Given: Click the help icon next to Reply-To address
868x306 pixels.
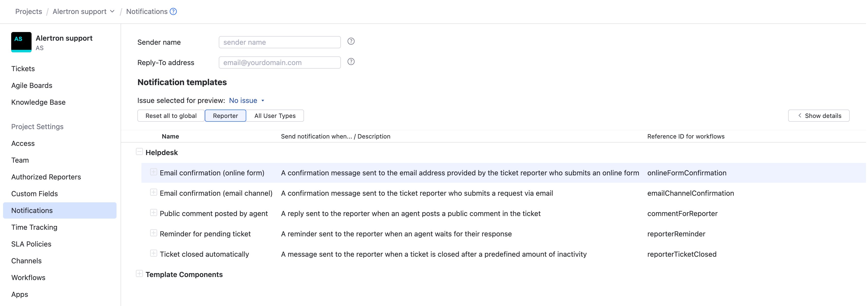Looking at the screenshot, I should coord(351,62).
